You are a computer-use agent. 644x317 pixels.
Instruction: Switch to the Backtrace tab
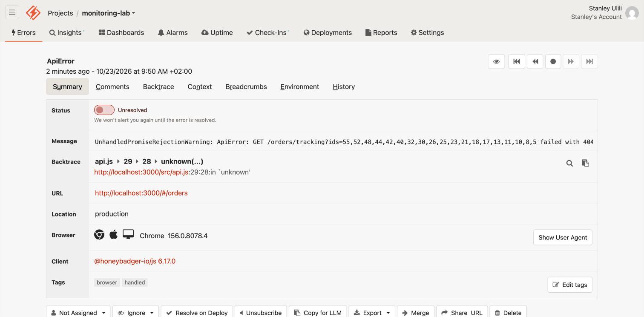(x=158, y=86)
